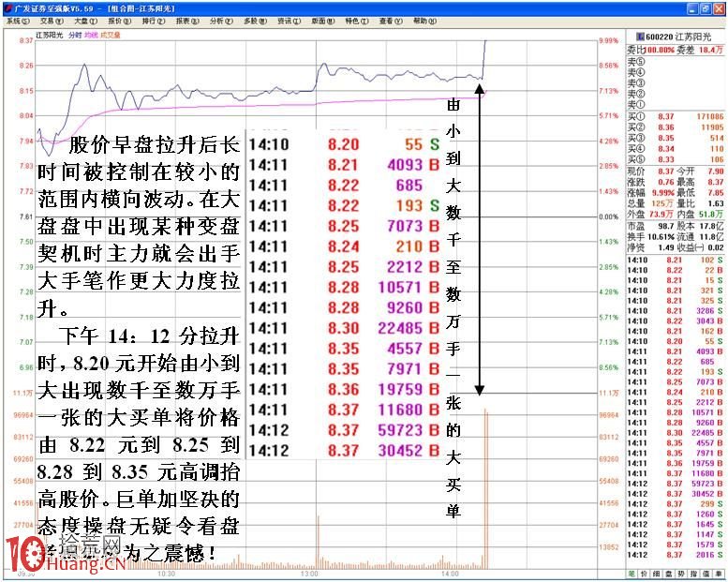The width and height of the screenshot is (728, 582).
Task: Select the 值 tab below the tick list
Action: 706,575
